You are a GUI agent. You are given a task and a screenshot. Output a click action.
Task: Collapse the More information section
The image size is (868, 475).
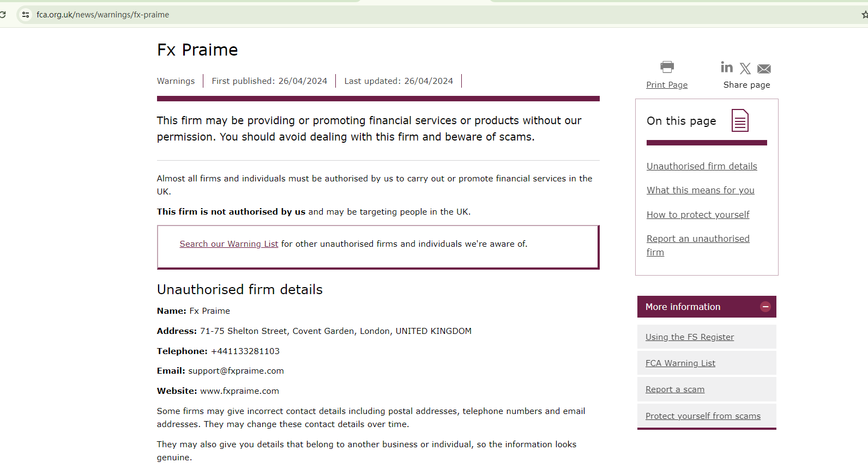tap(765, 307)
